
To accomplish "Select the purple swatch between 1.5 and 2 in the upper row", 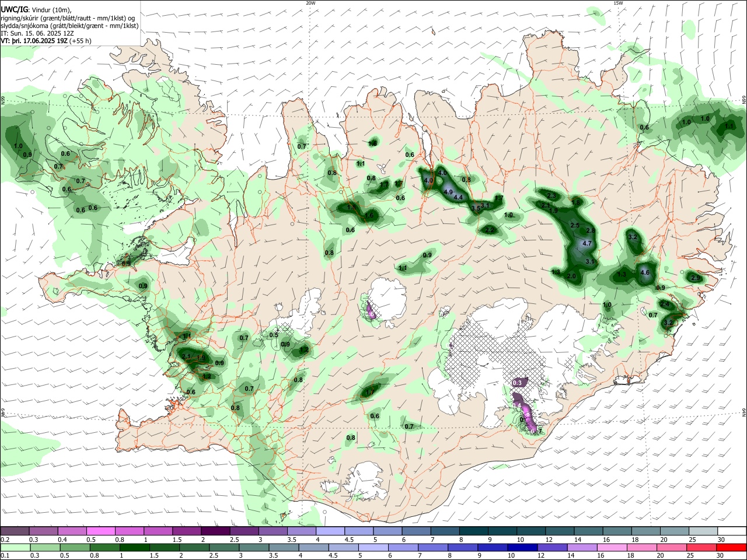I will [186, 531].
